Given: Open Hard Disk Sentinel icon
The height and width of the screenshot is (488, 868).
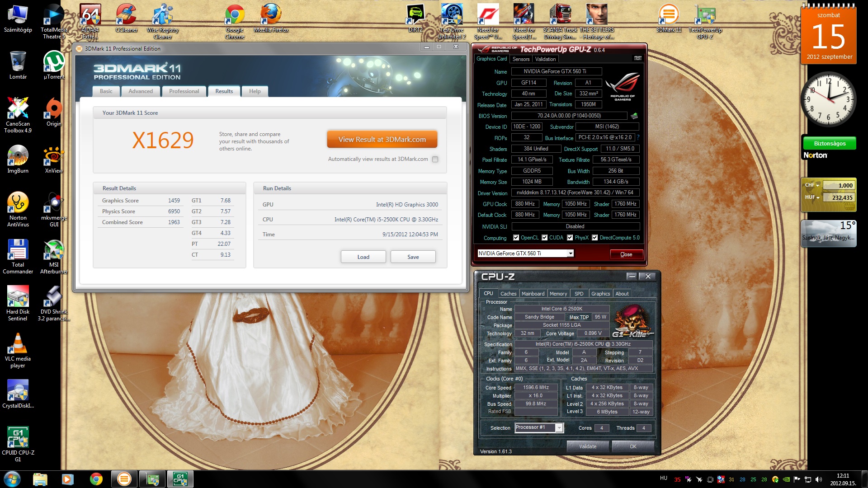Looking at the screenshot, I should coord(18,303).
